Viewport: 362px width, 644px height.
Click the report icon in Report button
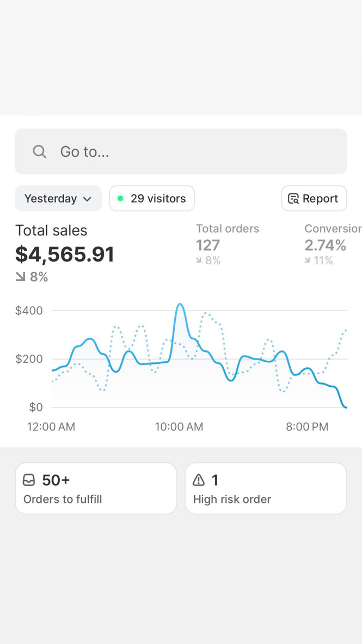point(293,199)
